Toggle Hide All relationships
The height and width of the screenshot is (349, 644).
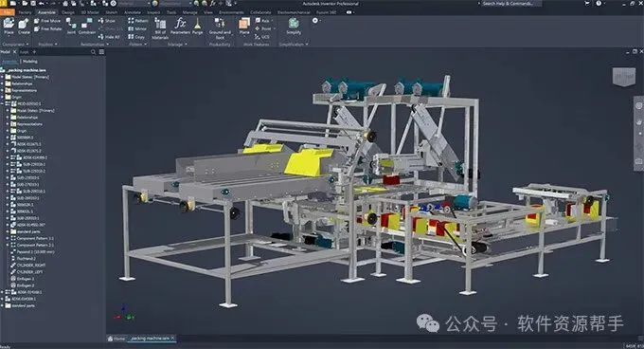(109, 37)
